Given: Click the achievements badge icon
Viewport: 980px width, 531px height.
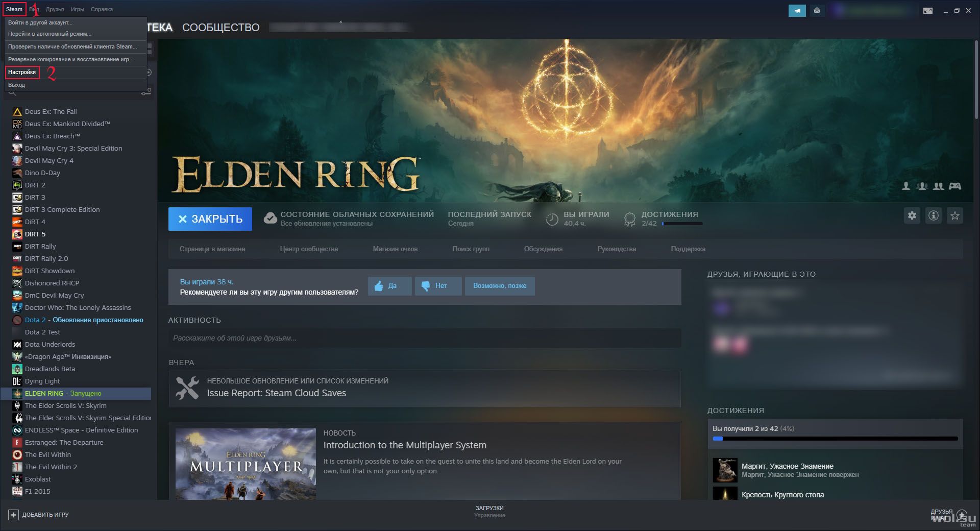Looking at the screenshot, I should [x=630, y=219].
